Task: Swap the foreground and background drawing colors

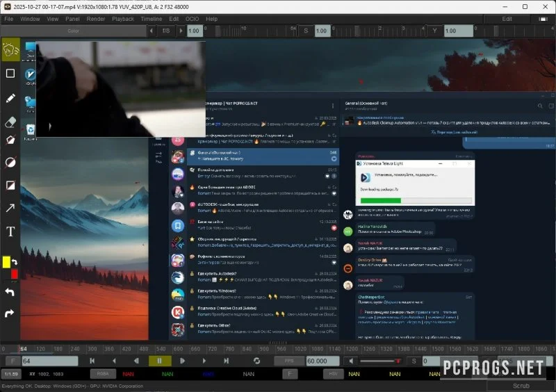Action: [x=15, y=262]
